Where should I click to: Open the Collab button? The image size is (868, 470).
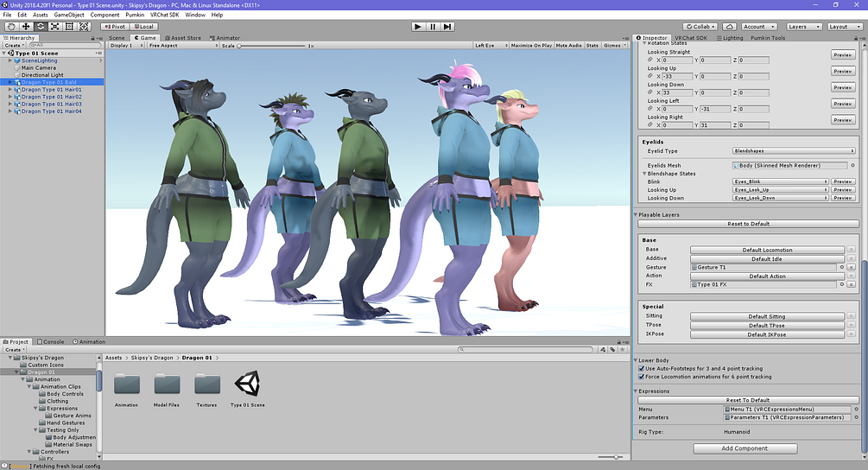click(700, 27)
